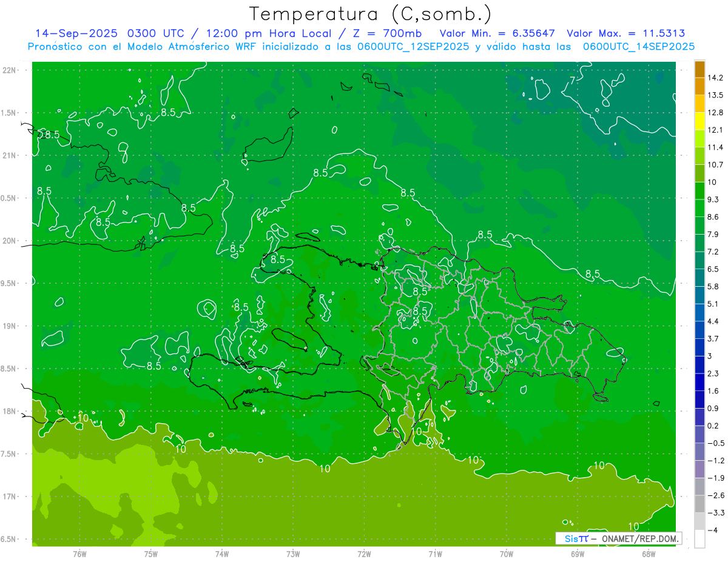Click the '18N' latitude axis label

coord(10,411)
